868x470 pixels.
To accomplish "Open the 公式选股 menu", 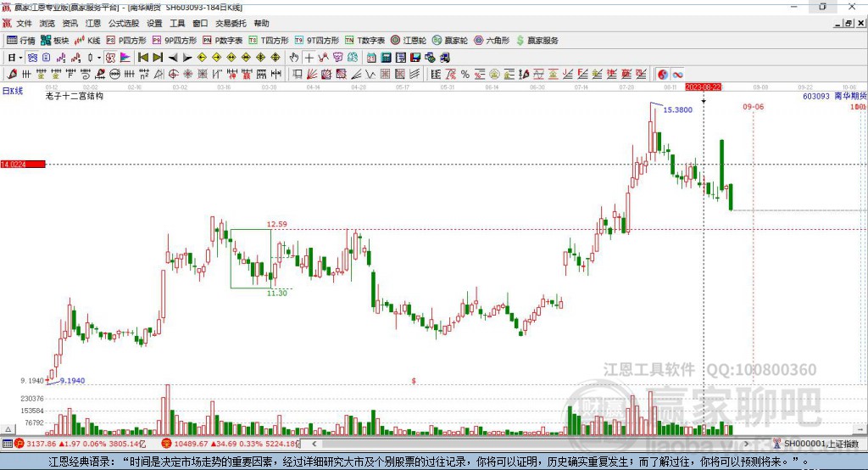I will tap(124, 23).
